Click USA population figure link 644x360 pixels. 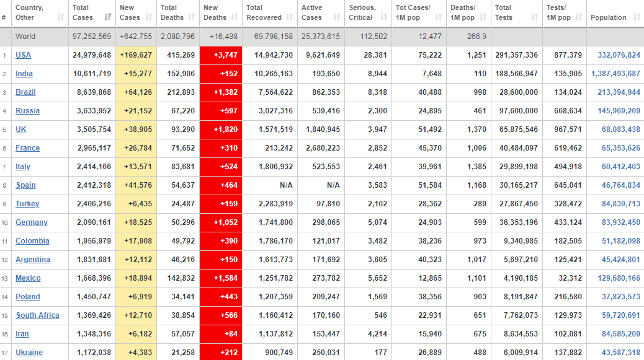(619, 55)
